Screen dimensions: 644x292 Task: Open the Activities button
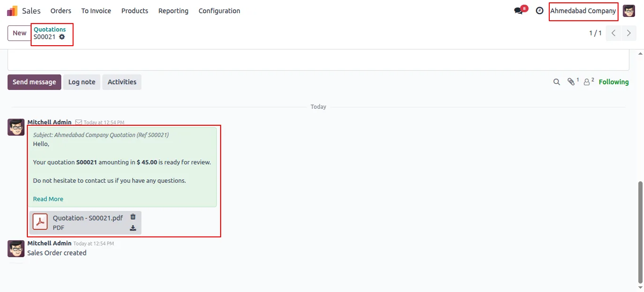coord(122,82)
